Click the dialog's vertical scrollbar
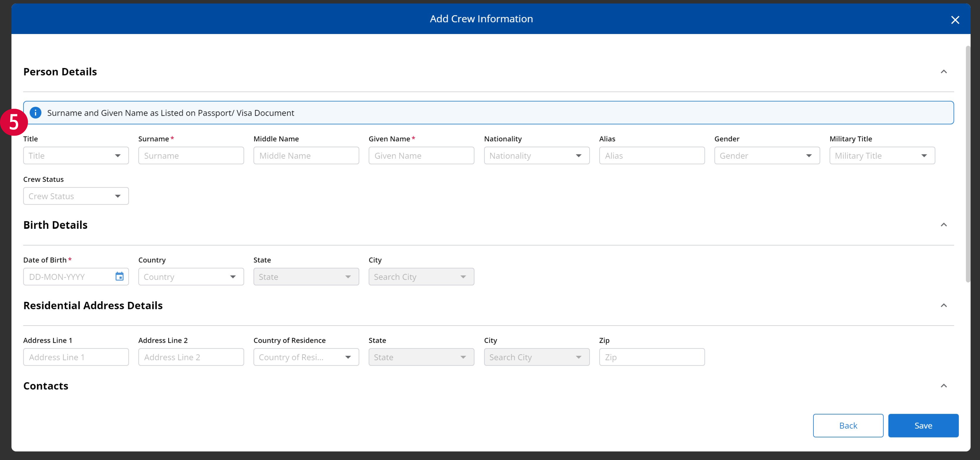 [968, 164]
